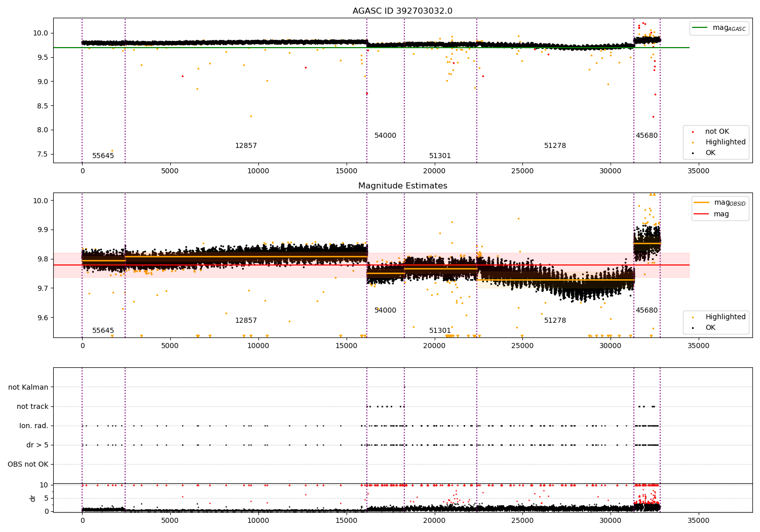Click the 'not Kalman' row label
This screenshot has height=532, width=760.
click(x=28, y=388)
